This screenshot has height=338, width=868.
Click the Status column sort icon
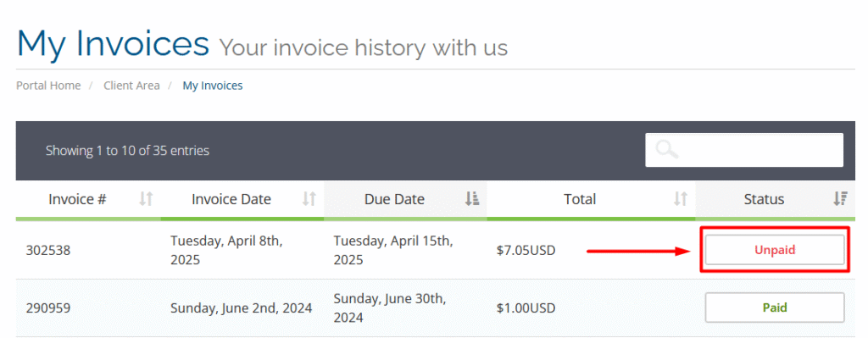click(840, 199)
